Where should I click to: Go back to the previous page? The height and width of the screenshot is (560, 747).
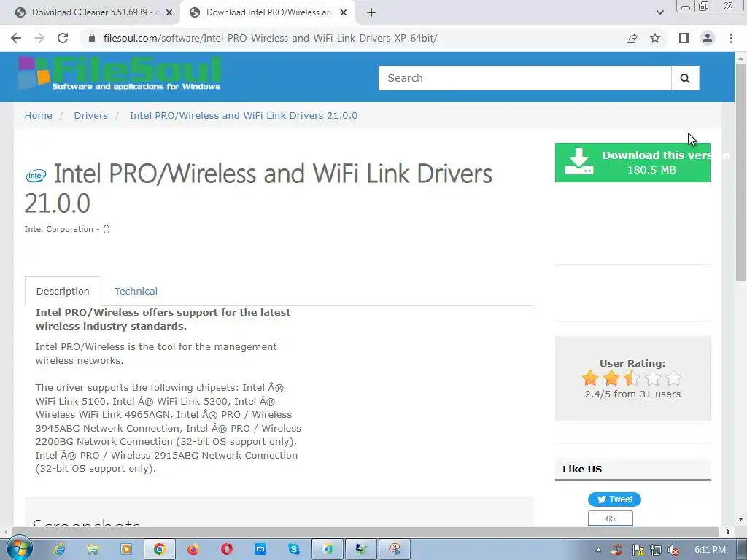pyautogui.click(x=16, y=38)
